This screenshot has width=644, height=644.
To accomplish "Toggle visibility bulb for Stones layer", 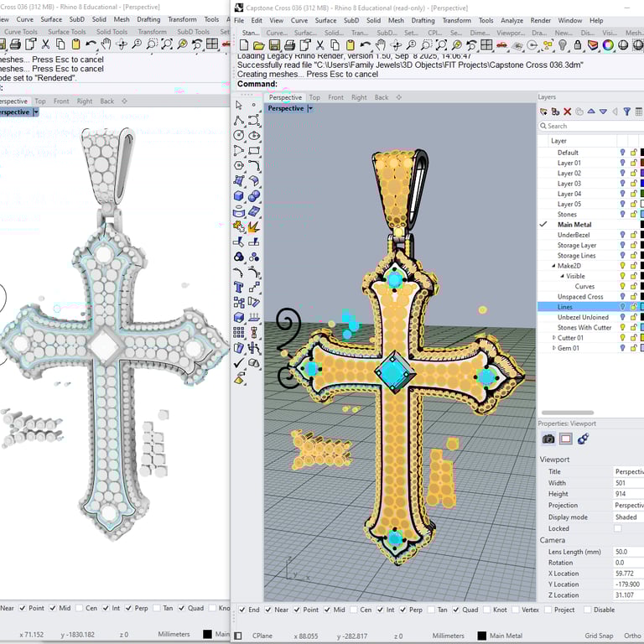I will 622,215.
